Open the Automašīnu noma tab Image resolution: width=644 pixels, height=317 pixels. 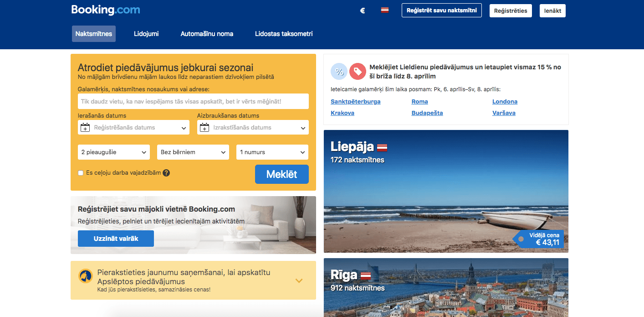click(207, 34)
